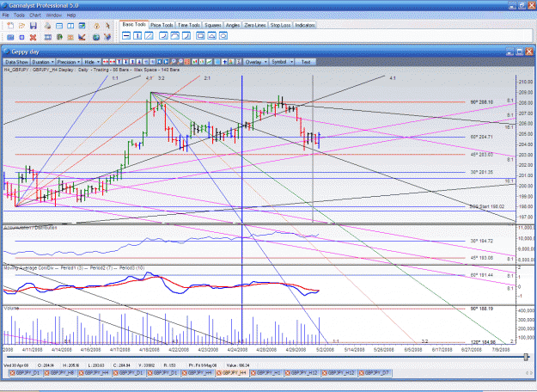
Task: Click the Volume panel label
Action: 11,308
